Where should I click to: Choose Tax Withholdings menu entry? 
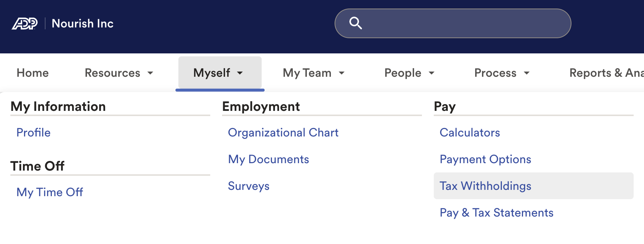coord(485,186)
